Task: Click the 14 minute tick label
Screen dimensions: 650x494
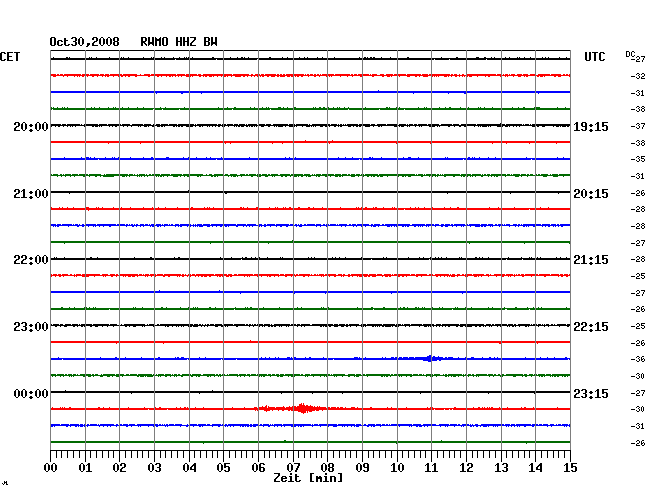Action: [535, 467]
